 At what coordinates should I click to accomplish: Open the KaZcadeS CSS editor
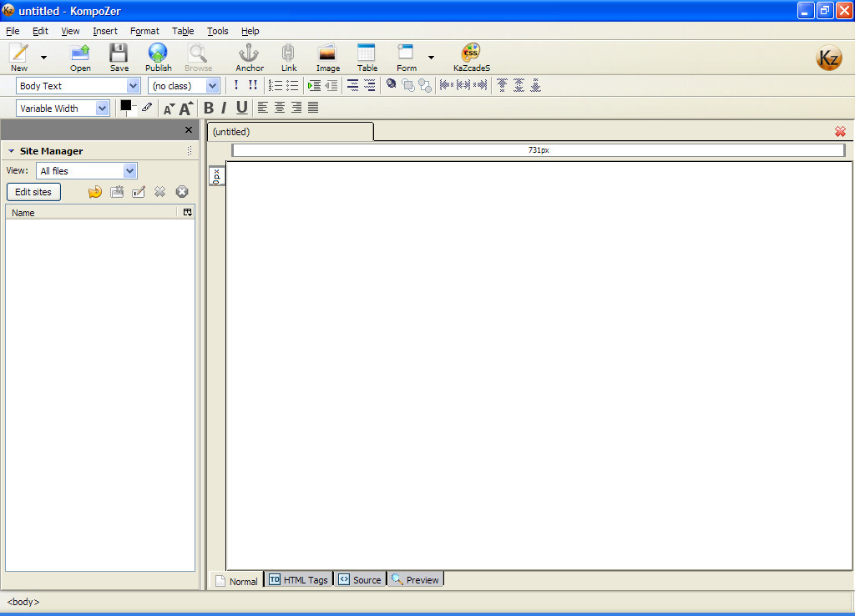471,53
